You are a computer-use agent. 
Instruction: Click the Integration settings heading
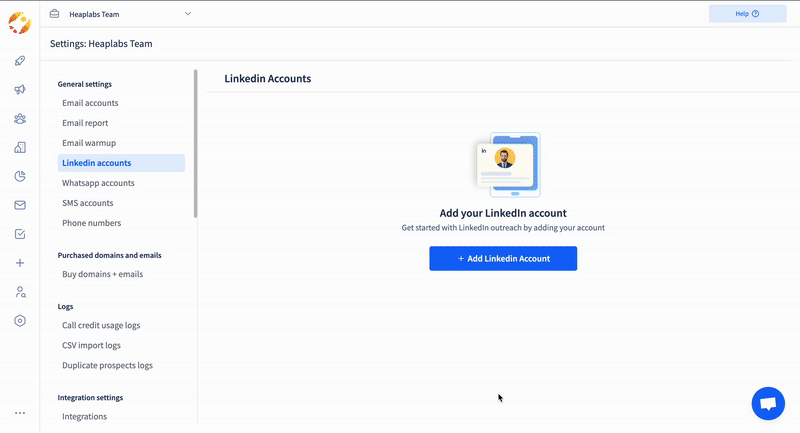click(90, 398)
